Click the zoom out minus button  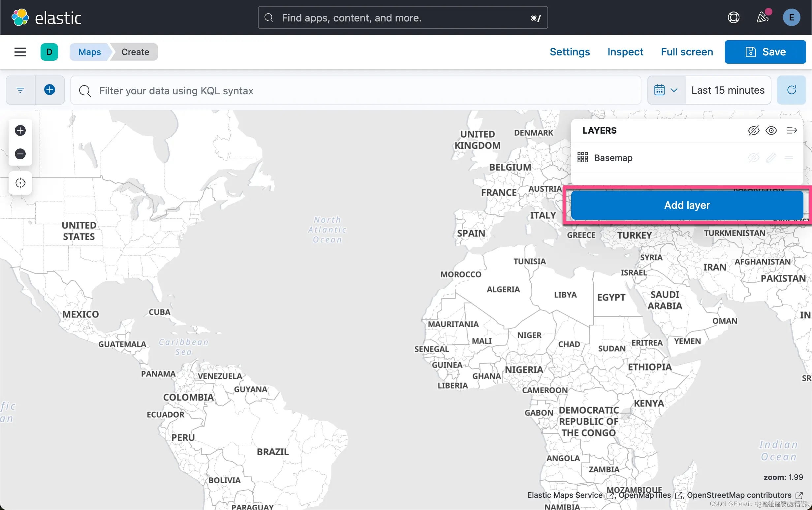click(x=20, y=154)
